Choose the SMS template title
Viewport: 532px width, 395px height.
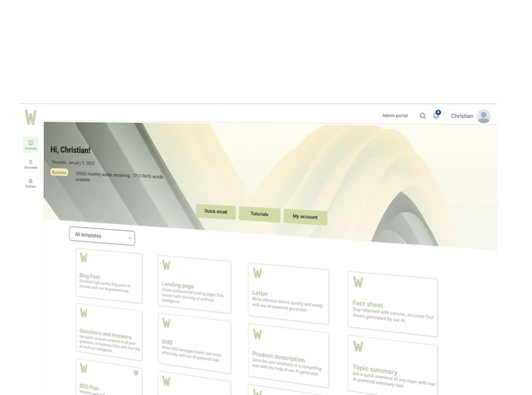[x=167, y=342]
